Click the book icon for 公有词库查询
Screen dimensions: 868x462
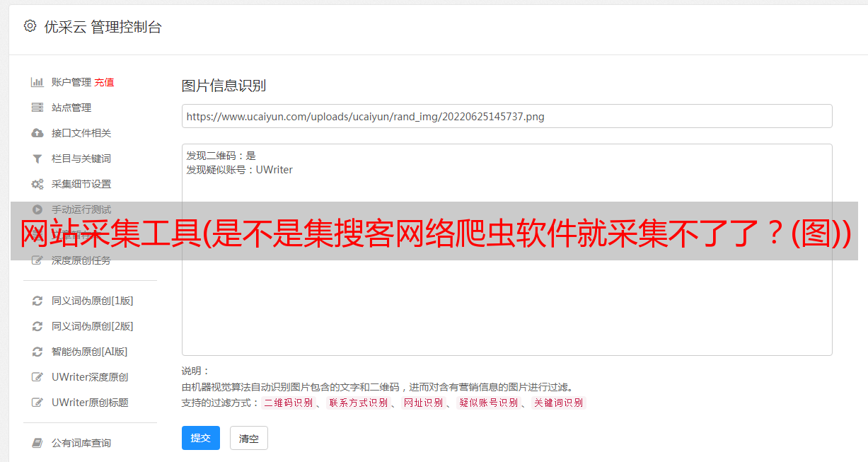coord(37,443)
